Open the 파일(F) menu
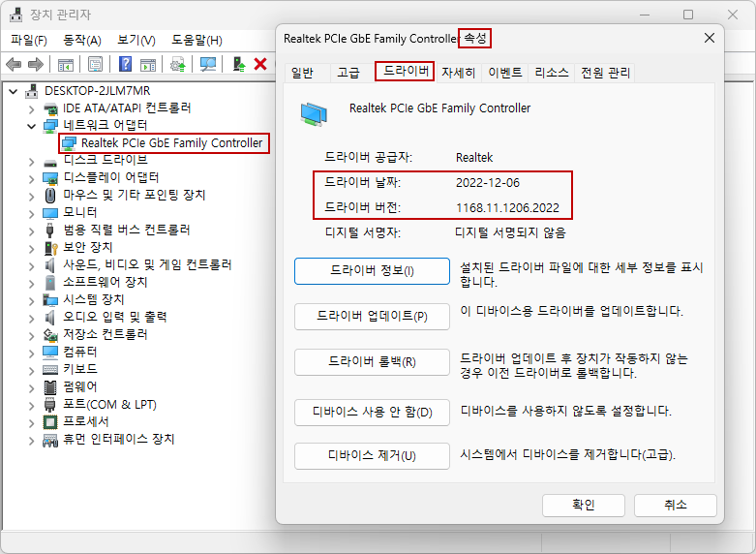 point(29,40)
